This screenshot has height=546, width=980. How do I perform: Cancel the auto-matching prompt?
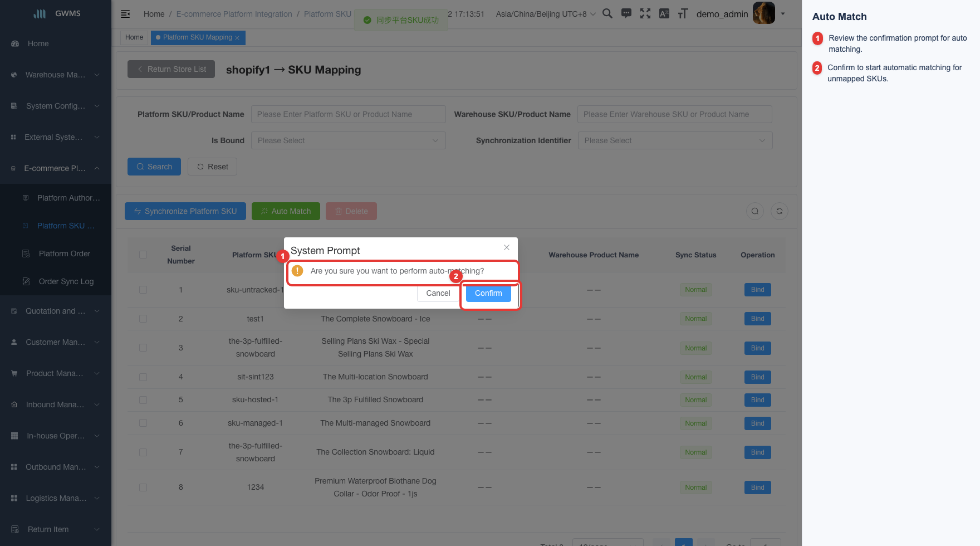438,293
